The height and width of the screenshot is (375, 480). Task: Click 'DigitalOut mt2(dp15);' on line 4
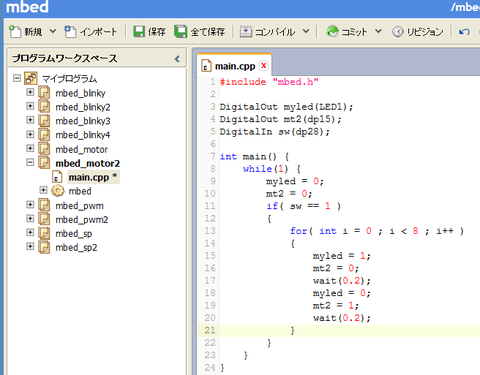point(280,119)
